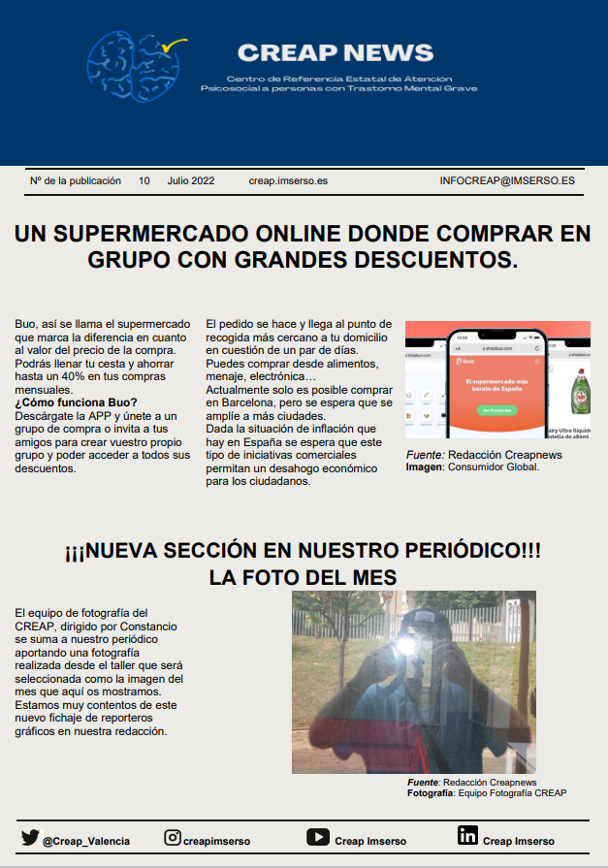Click the Twitter bird icon in footer
The height and width of the screenshot is (868, 608).
(x=30, y=838)
